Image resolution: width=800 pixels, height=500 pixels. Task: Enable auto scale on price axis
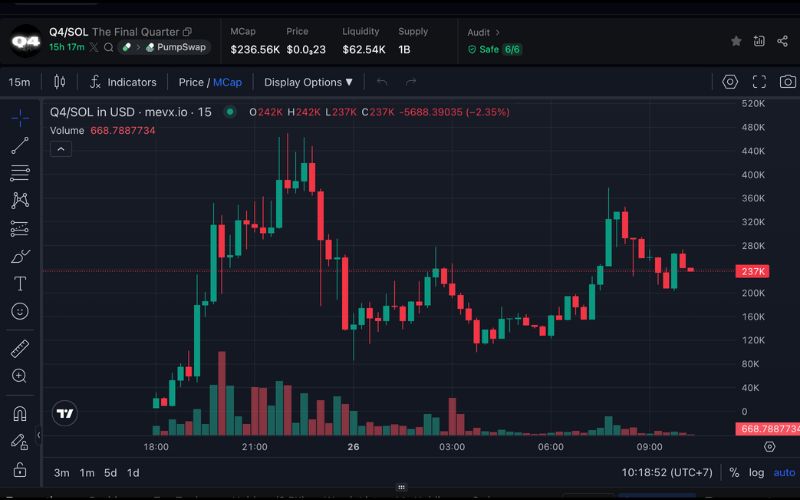784,473
